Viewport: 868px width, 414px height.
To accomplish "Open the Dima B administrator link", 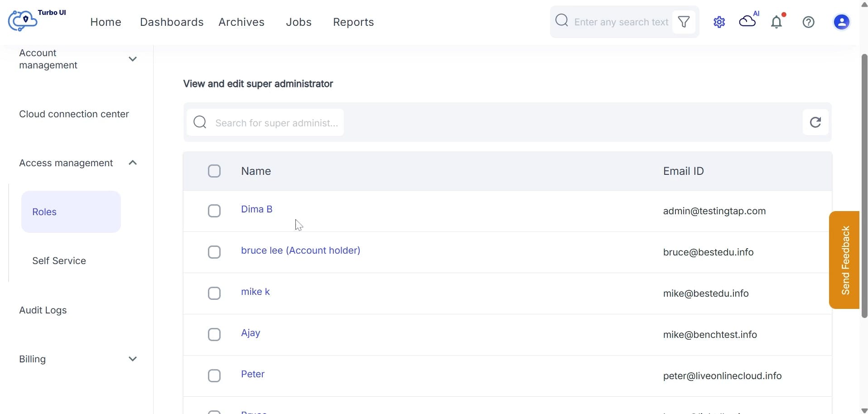I will click(x=257, y=209).
